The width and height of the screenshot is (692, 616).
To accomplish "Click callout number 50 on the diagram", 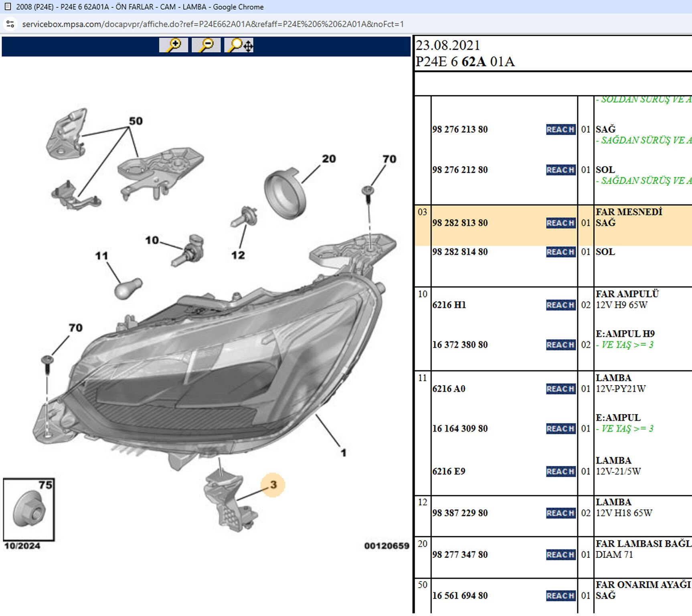I will tap(136, 121).
